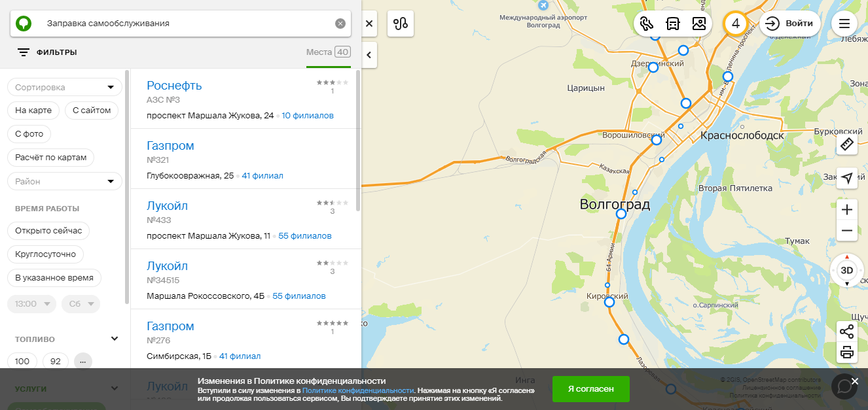Open 41 филиал link for Глубокоовражная
This screenshot has width=868, height=410.
click(x=262, y=176)
